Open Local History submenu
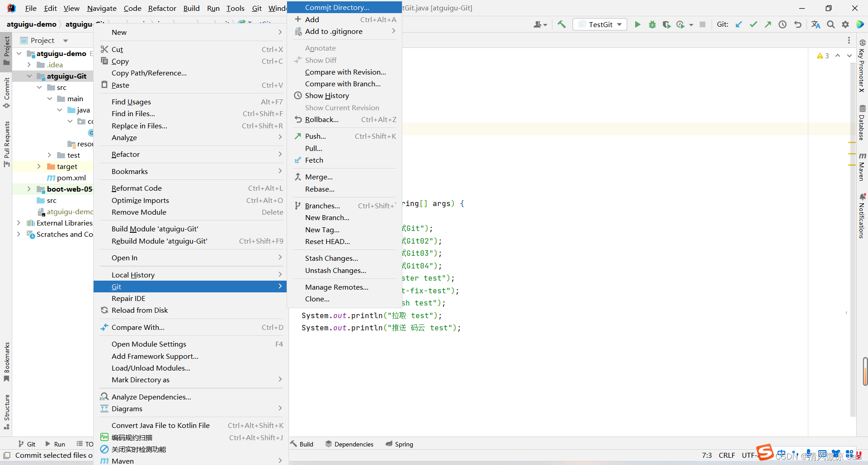Viewport: 868px width, 465px height. [x=190, y=275]
